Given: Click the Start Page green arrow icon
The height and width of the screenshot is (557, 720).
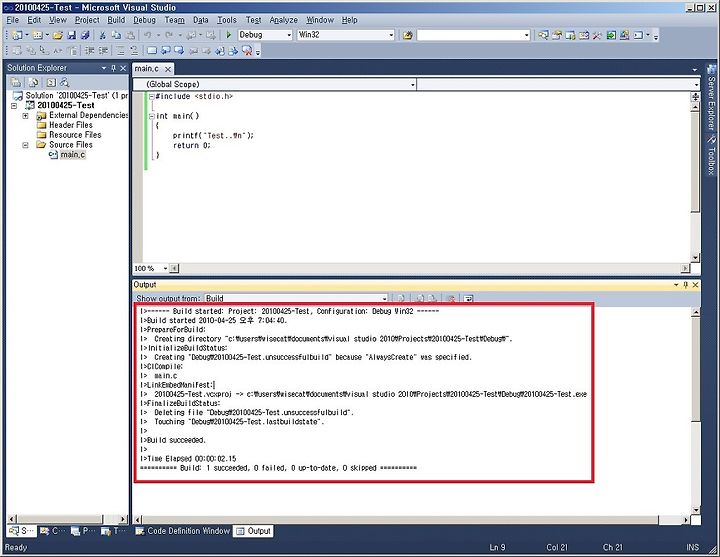Looking at the screenshot, I should (x=611, y=35).
